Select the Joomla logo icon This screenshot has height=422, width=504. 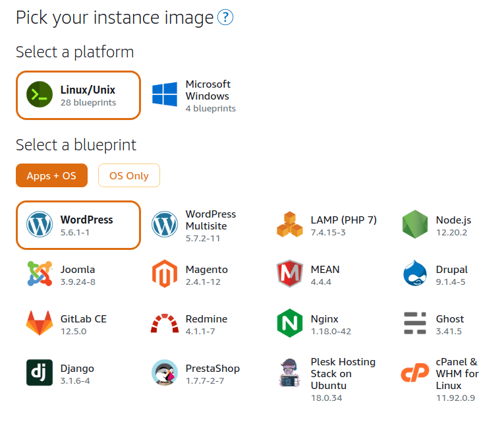(x=40, y=274)
